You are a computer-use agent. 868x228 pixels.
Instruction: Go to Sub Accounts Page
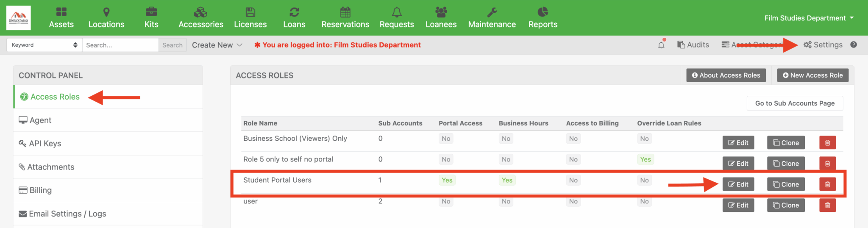coord(795,103)
